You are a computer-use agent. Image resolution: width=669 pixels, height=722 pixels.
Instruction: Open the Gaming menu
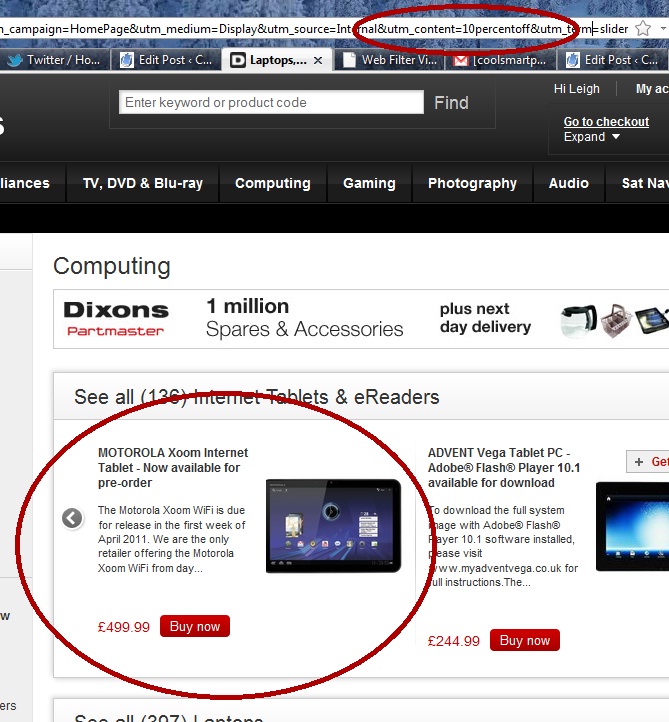tap(369, 183)
